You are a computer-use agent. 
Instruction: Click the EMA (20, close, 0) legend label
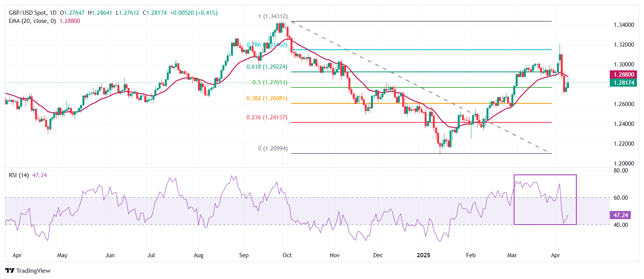pyautogui.click(x=32, y=21)
